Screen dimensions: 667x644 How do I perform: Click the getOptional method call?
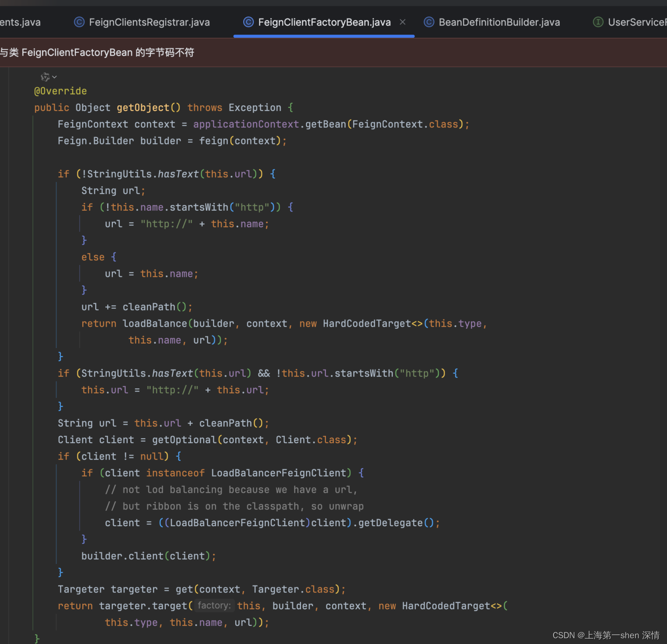click(x=184, y=440)
